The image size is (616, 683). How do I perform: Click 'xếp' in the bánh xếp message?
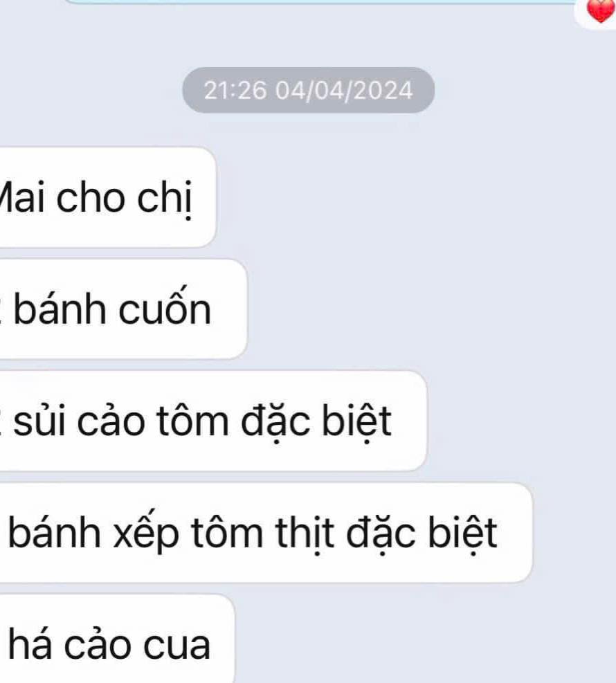(146, 534)
